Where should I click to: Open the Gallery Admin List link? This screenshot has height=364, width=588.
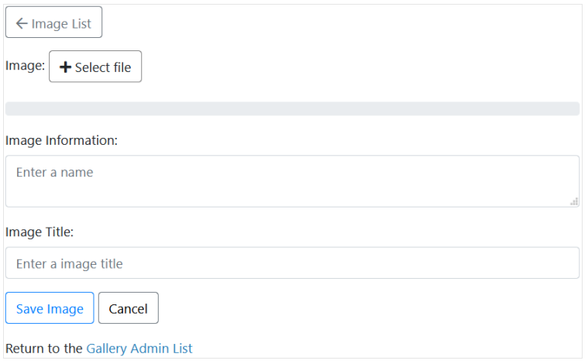tap(139, 349)
